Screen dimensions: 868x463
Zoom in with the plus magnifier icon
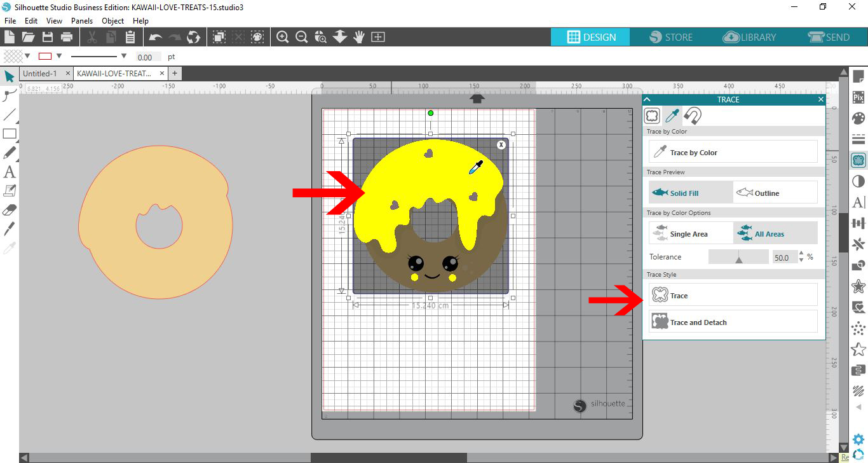pyautogui.click(x=283, y=37)
